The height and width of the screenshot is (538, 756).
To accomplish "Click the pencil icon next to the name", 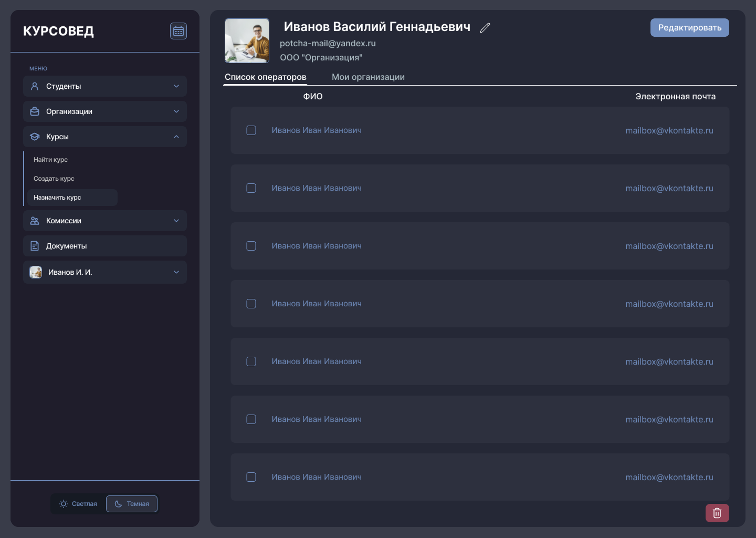I will tap(485, 28).
